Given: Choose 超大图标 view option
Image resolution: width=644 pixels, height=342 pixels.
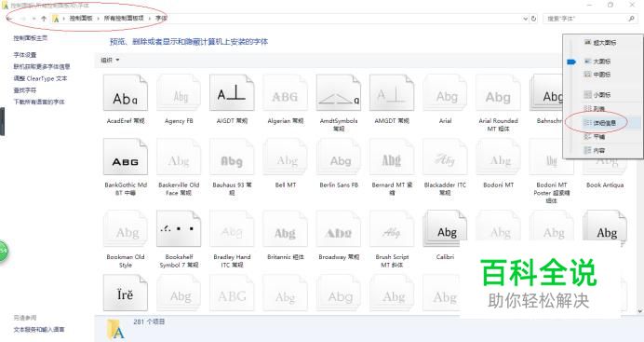Looking at the screenshot, I should click(x=601, y=42).
